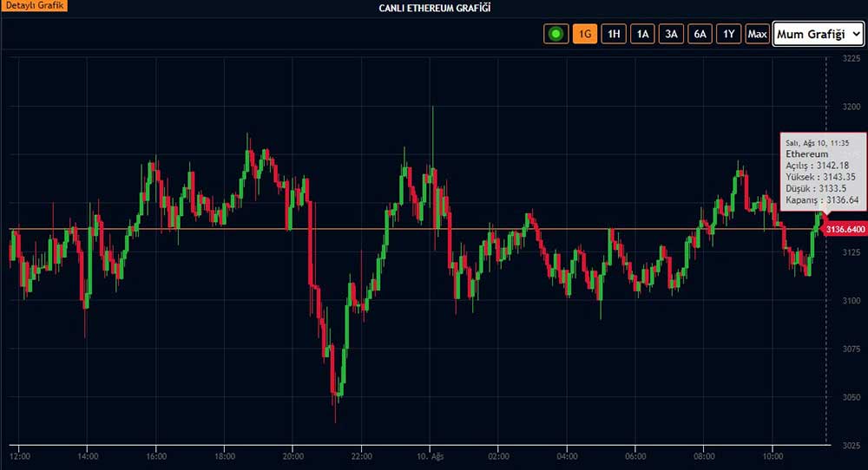868x470 pixels.
Task: Click the Yüksek : 3143.35 tooltip line
Action: coord(820,177)
